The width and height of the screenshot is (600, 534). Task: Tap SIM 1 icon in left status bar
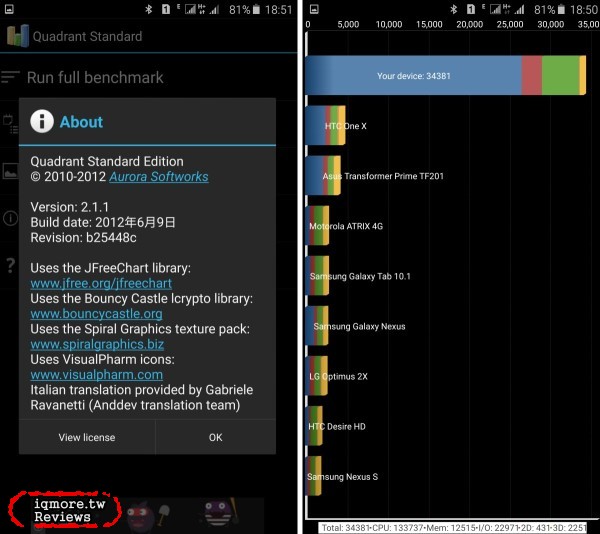(x=166, y=9)
